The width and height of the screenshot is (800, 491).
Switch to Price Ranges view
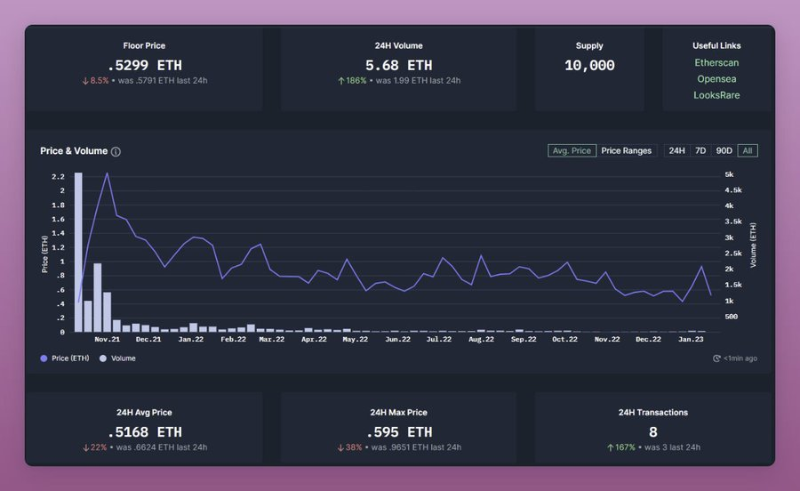click(x=626, y=151)
